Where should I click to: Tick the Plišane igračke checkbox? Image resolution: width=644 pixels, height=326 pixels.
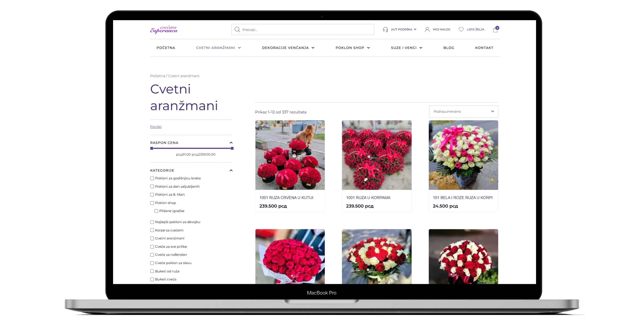coord(156,211)
